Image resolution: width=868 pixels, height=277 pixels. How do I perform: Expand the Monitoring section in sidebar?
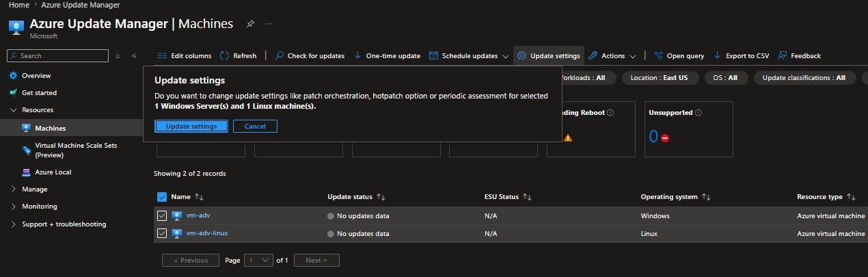pyautogui.click(x=14, y=206)
